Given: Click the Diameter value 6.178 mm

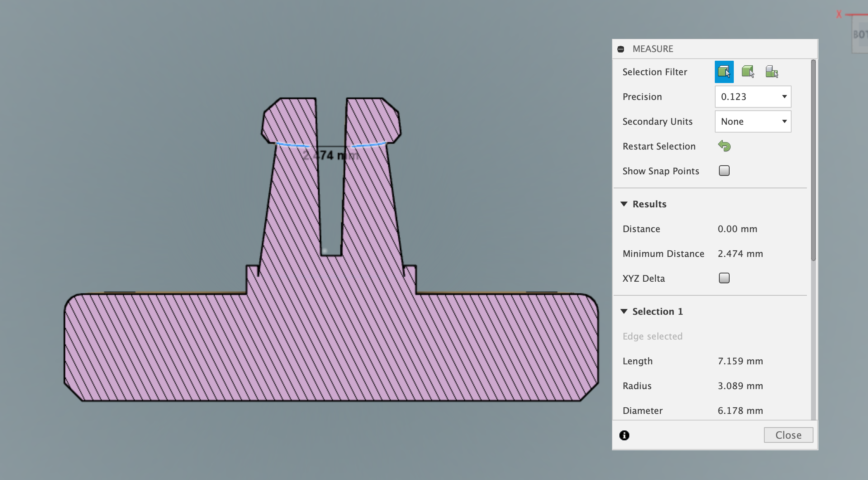Looking at the screenshot, I should (740, 411).
